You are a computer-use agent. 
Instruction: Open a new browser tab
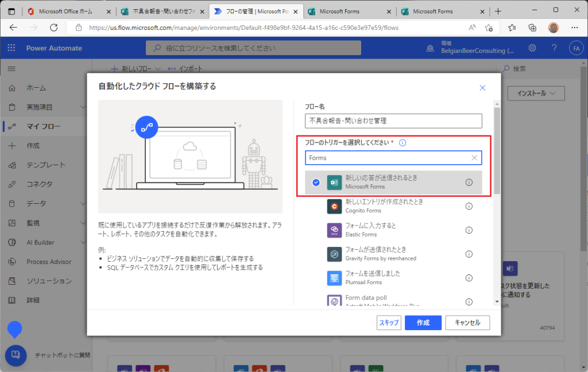(x=498, y=11)
